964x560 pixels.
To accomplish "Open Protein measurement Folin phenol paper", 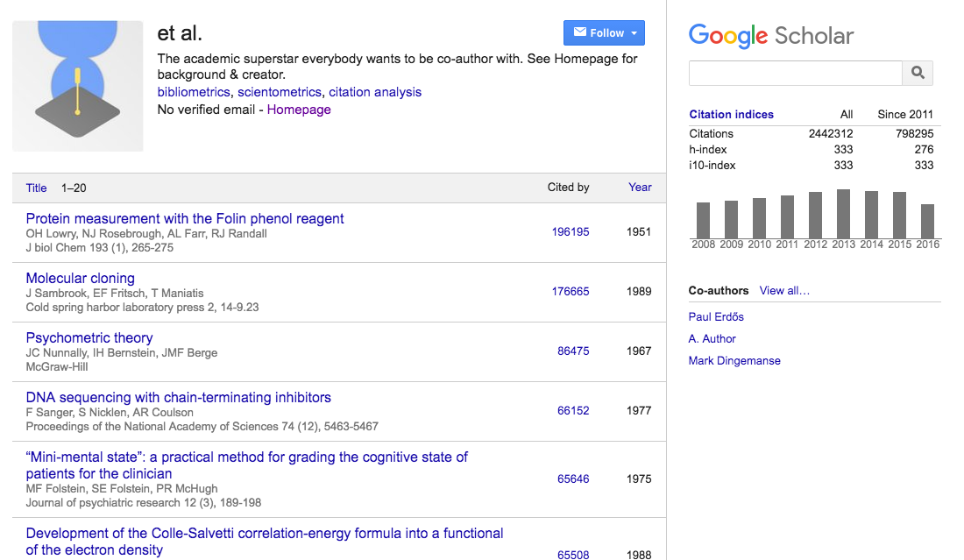I will pyautogui.click(x=185, y=218).
